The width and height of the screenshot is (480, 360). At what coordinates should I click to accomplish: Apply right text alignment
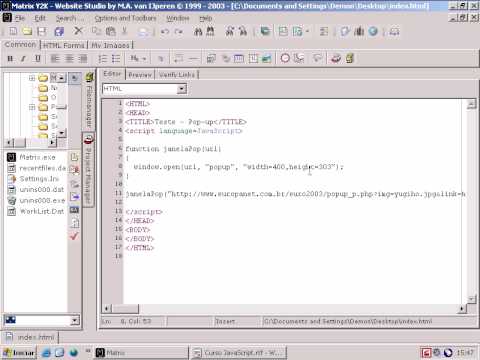(83, 59)
